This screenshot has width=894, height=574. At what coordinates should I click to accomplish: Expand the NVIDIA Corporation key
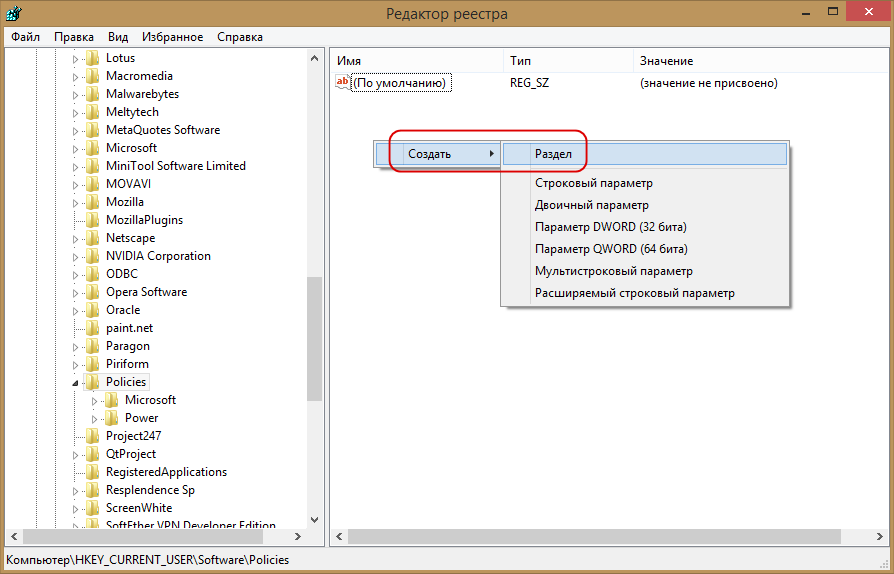coord(75,257)
